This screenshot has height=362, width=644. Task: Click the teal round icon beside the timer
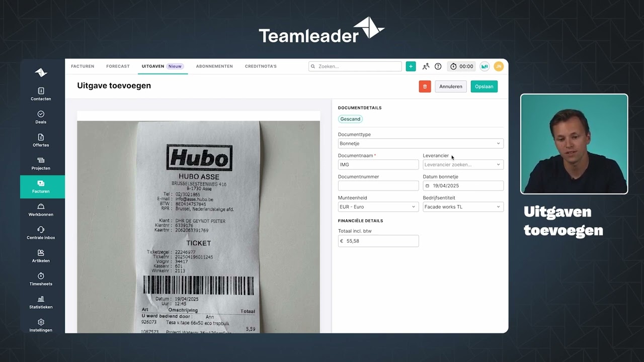485,66
